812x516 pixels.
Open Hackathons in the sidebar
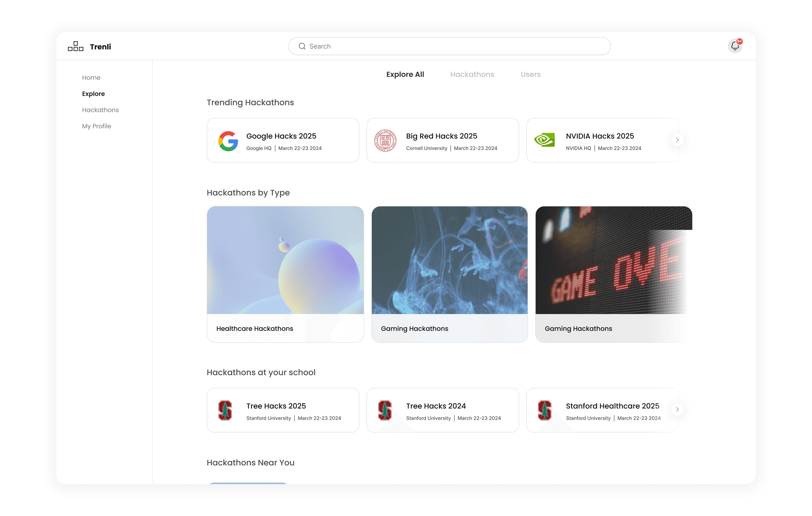(x=100, y=110)
